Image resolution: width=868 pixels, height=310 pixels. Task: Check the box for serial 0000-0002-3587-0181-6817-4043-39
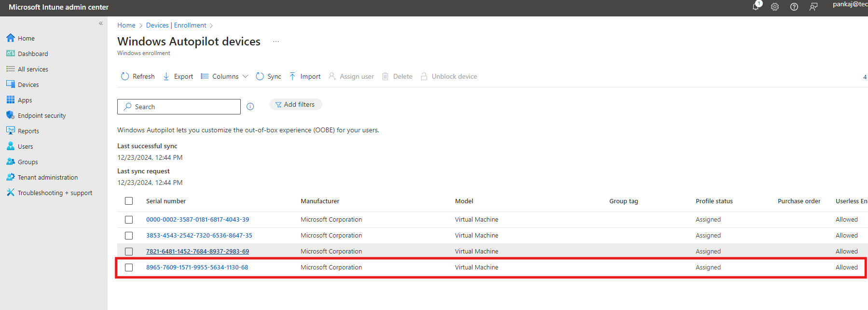(x=129, y=220)
